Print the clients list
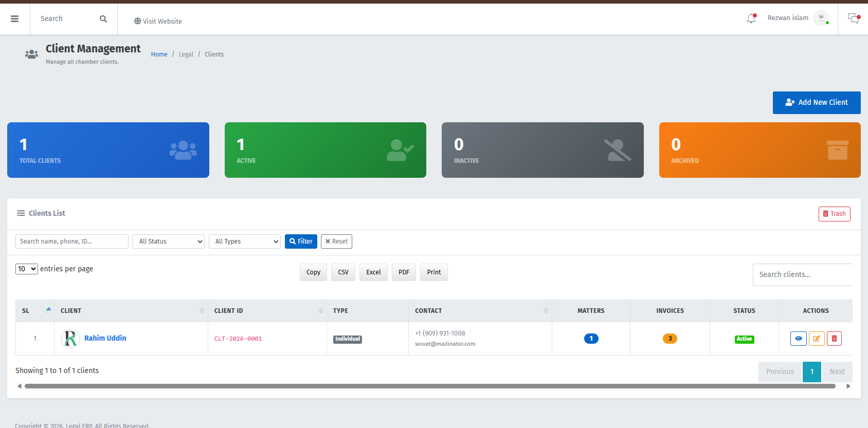Viewport: 868px width, 428px height. (434, 272)
